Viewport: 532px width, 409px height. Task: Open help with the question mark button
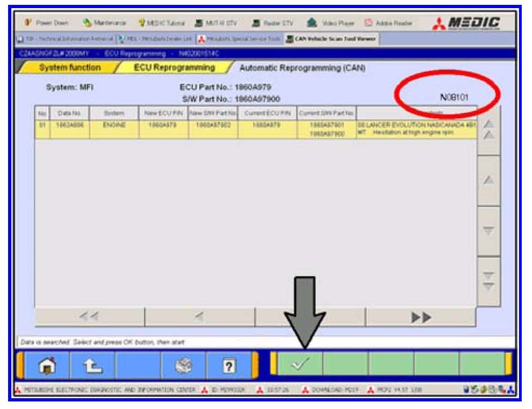tap(229, 365)
